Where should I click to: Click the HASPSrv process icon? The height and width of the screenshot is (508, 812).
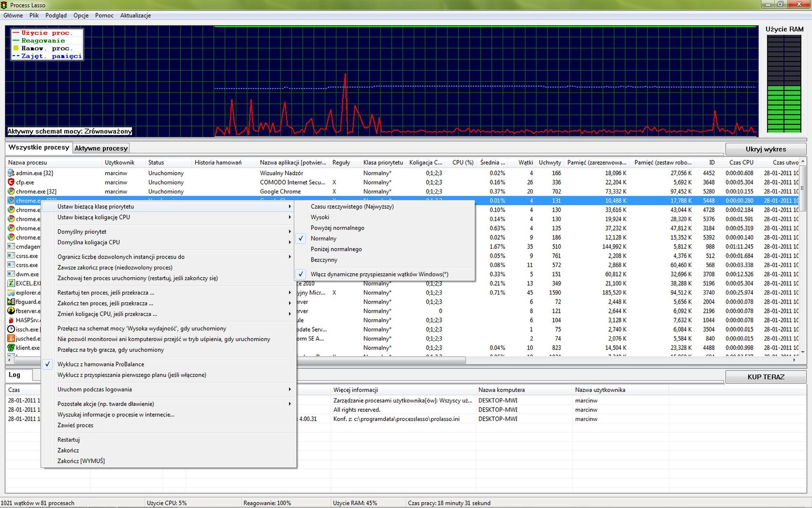(x=11, y=320)
